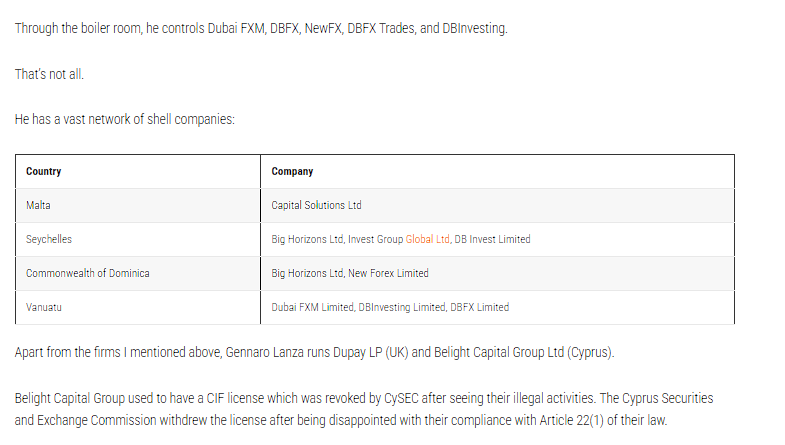Click Dubai FXM Limited in the Vanuatu row
785x445 pixels.
click(x=312, y=307)
